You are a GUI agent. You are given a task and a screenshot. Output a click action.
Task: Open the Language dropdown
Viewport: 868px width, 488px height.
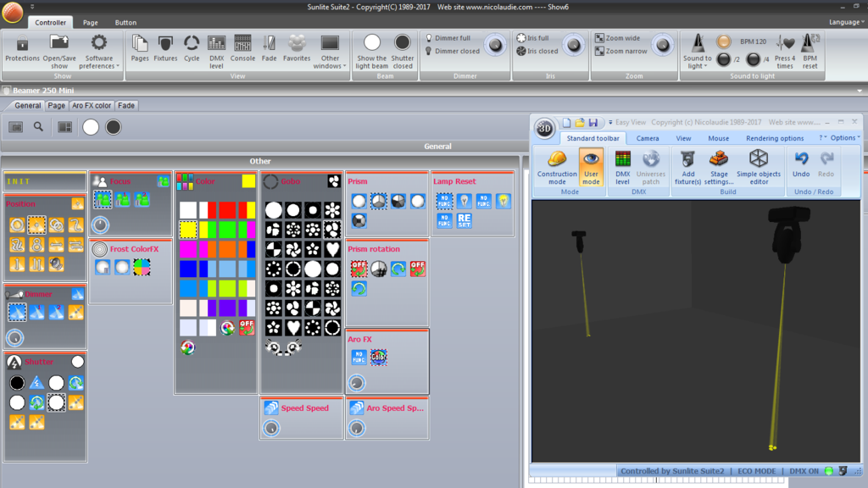tap(847, 22)
